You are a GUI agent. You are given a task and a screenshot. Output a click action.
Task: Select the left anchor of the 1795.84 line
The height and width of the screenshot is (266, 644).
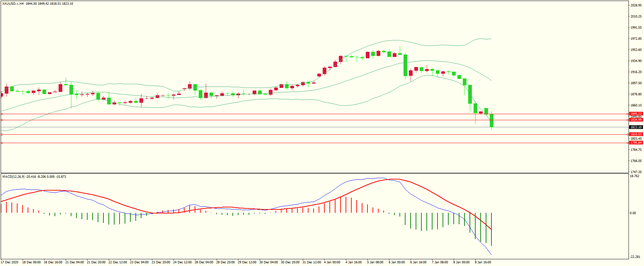pyautogui.click(x=2, y=143)
